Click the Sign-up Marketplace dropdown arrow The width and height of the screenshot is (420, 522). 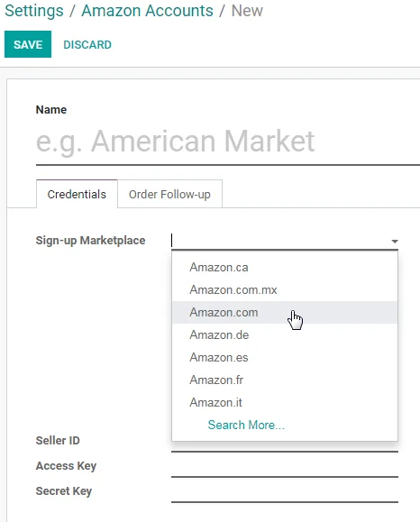tap(395, 241)
